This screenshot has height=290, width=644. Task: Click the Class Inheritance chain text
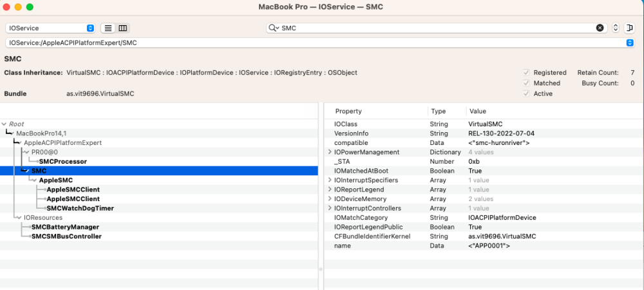(x=212, y=72)
